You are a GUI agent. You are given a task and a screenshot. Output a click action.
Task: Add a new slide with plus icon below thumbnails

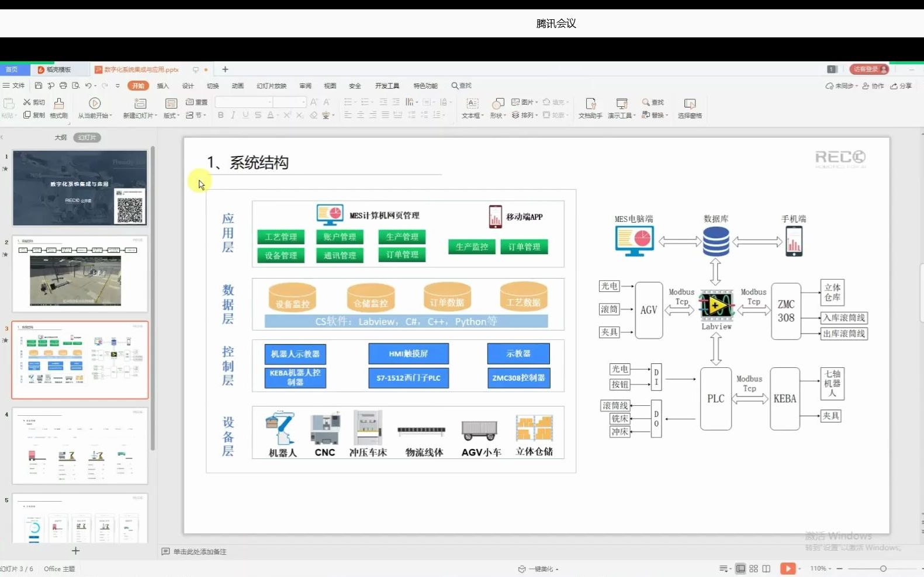pyautogui.click(x=75, y=551)
